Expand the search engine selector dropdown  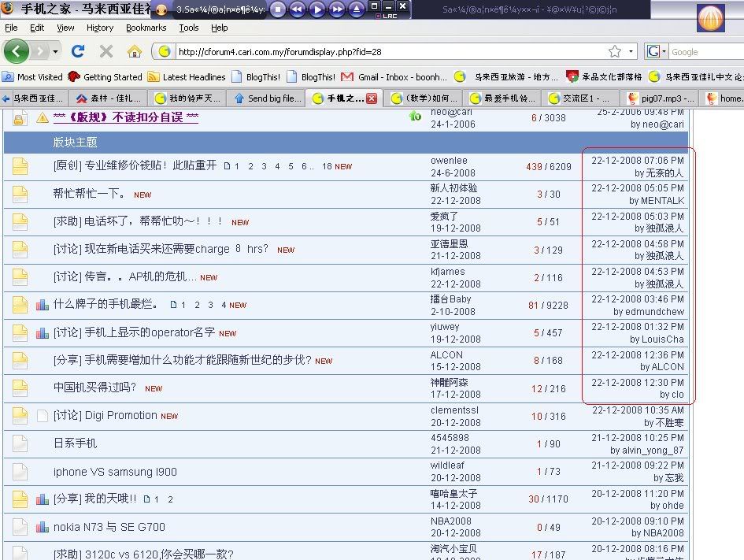coord(662,51)
